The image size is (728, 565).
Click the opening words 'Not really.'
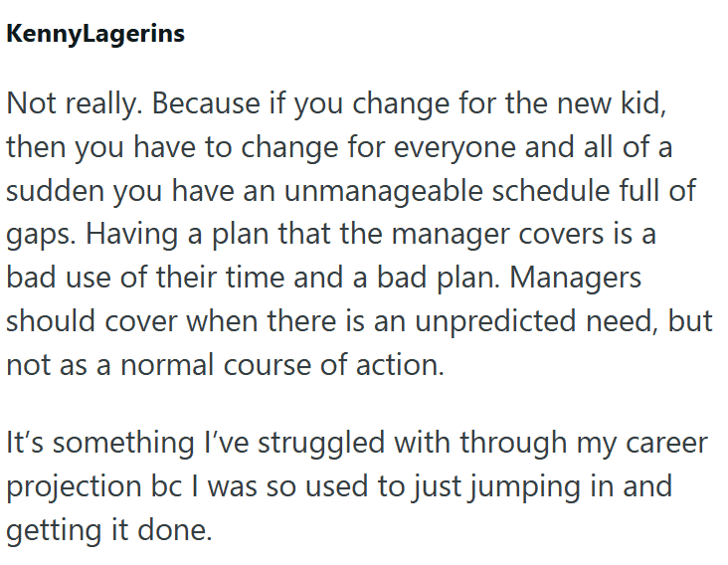74,103
